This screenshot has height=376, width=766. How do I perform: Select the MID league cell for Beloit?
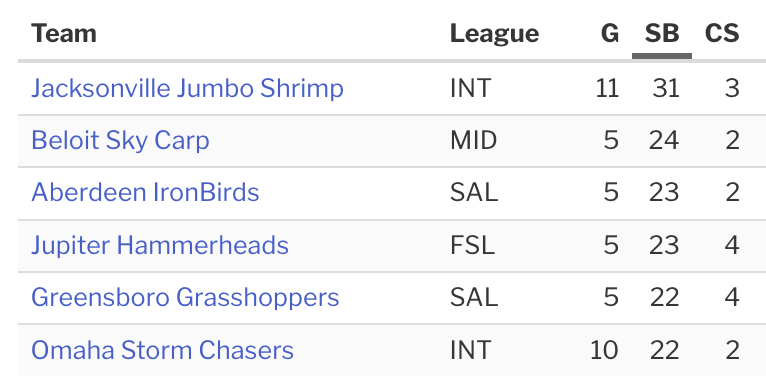click(473, 141)
